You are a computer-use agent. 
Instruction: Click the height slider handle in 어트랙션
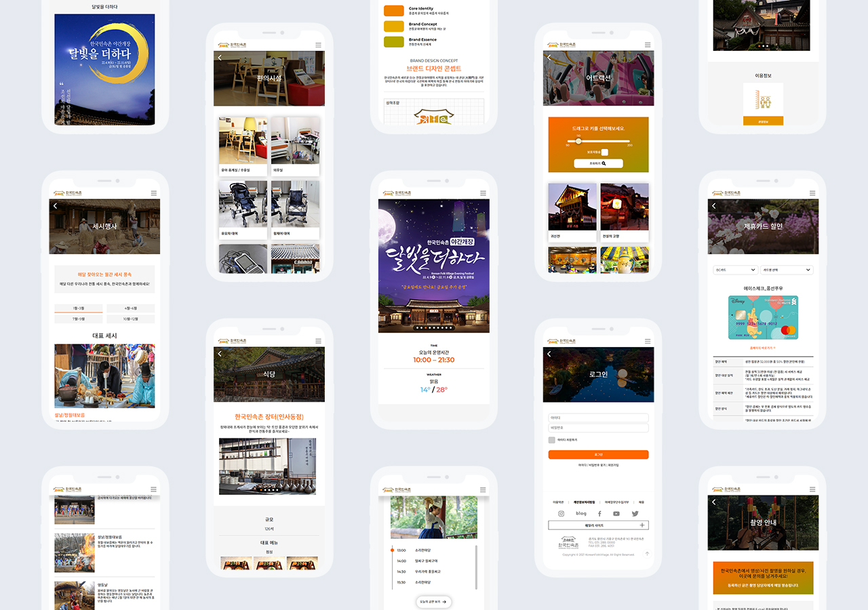[x=578, y=141]
